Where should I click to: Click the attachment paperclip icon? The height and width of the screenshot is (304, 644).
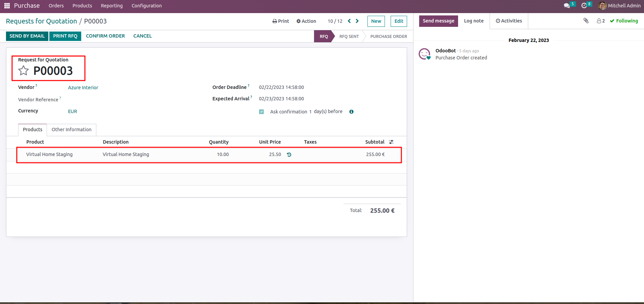(586, 21)
